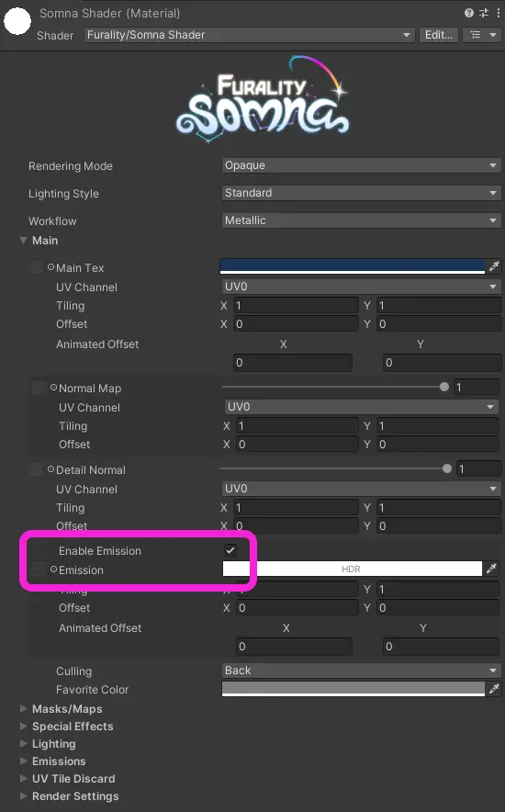Open the Favorite Color swatch

pyautogui.click(x=353, y=689)
